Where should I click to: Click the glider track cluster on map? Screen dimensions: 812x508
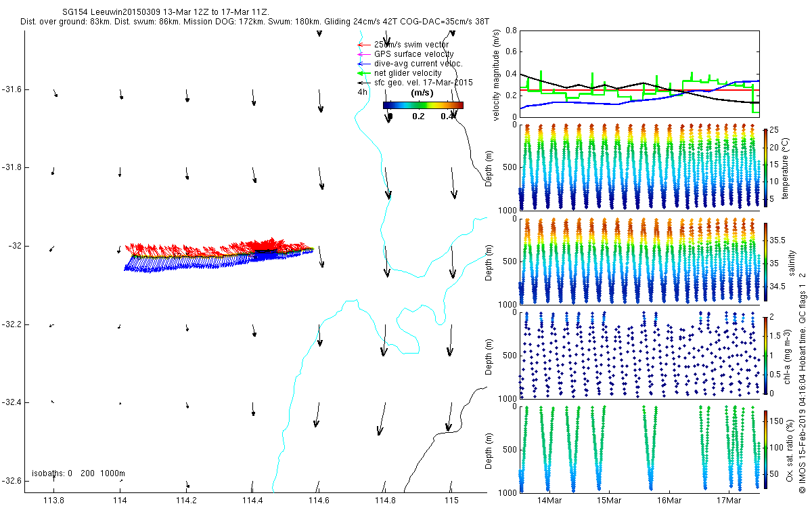pyautogui.click(x=218, y=255)
